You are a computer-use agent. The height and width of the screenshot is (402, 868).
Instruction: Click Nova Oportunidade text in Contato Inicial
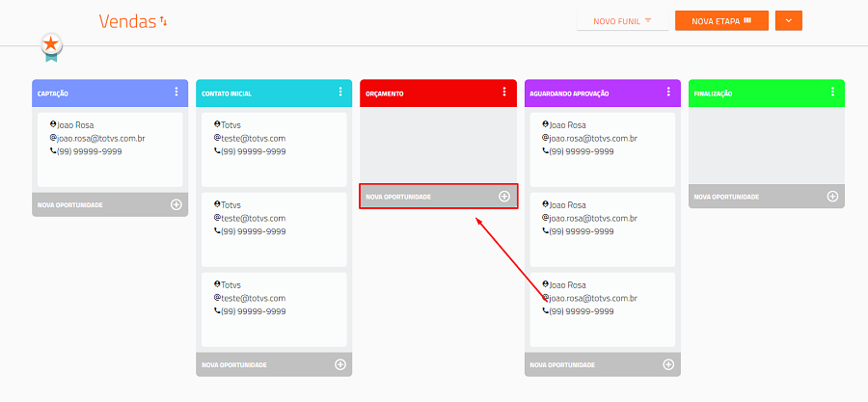click(x=234, y=365)
